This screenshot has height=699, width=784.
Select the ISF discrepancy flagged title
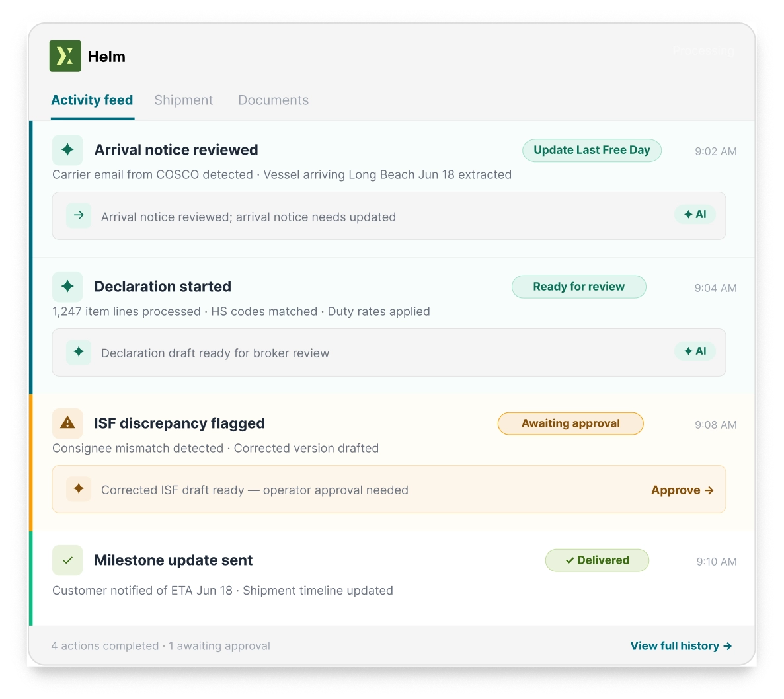coord(180,423)
